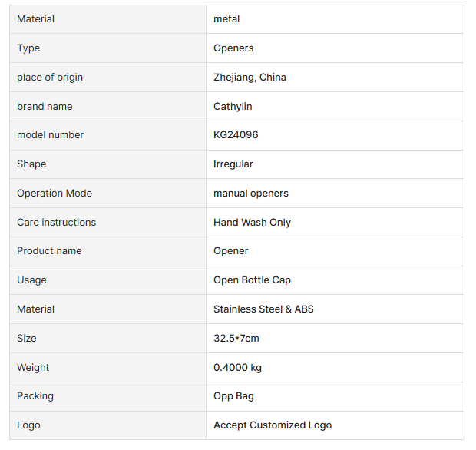
Task: Select the '0.4000 kg' weight value
Action: pos(237,368)
